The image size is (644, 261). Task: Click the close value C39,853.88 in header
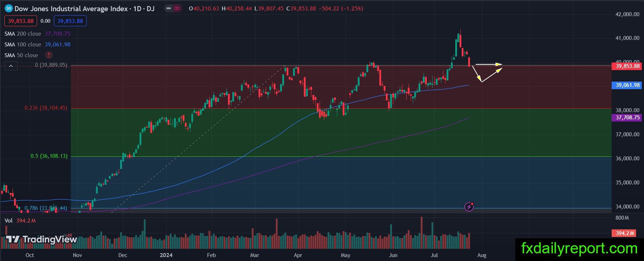(x=301, y=8)
